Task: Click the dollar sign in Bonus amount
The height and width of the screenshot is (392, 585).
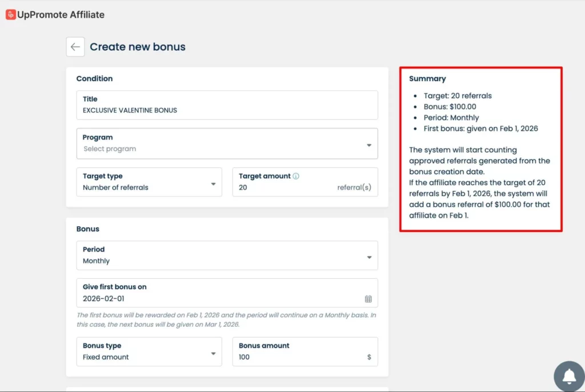Action: click(x=369, y=357)
